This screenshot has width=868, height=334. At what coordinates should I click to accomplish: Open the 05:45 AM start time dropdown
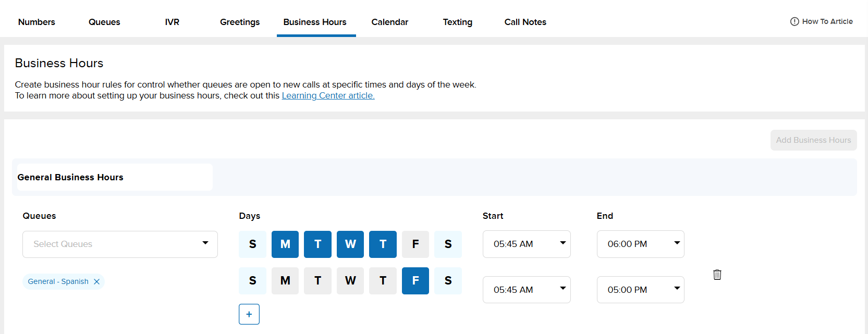pos(526,244)
